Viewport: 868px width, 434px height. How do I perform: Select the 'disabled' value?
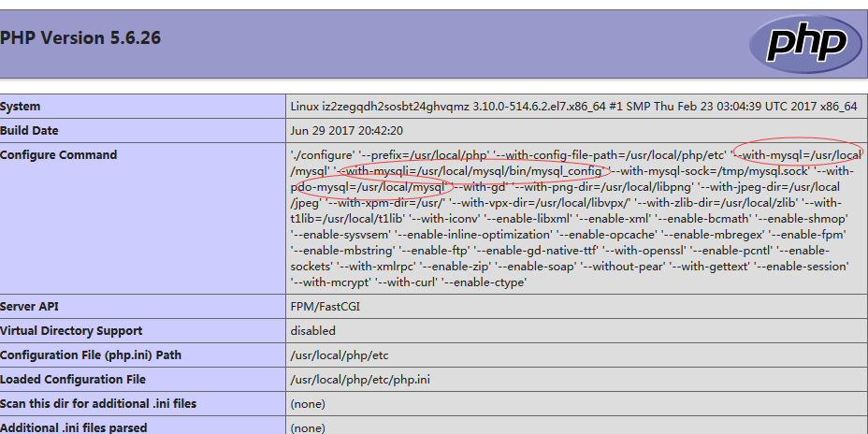312,331
